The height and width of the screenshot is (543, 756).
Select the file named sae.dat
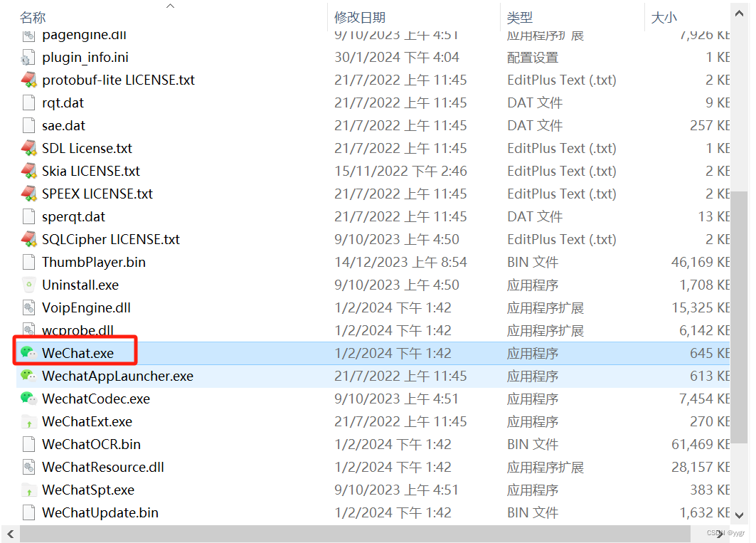[x=63, y=125]
